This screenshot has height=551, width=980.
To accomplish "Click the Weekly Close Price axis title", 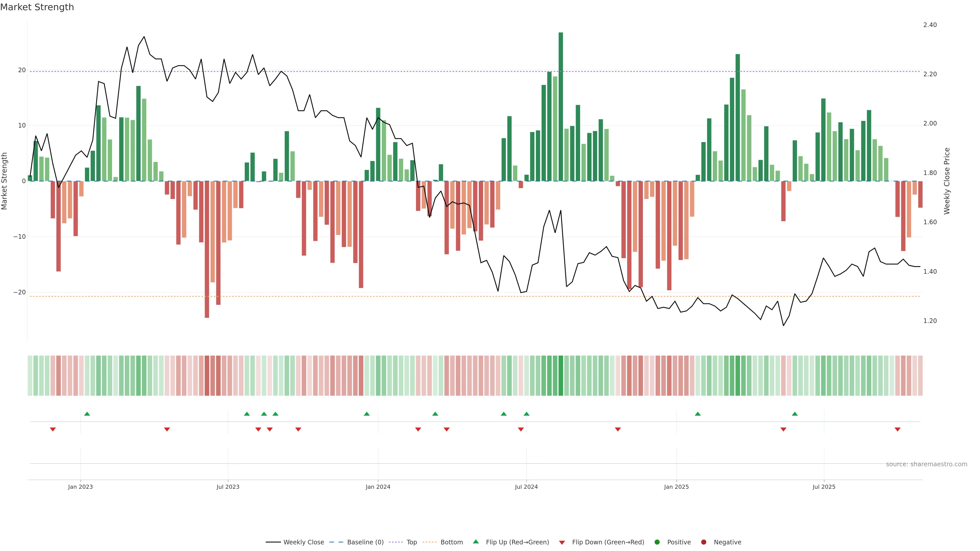I will pos(947,181).
